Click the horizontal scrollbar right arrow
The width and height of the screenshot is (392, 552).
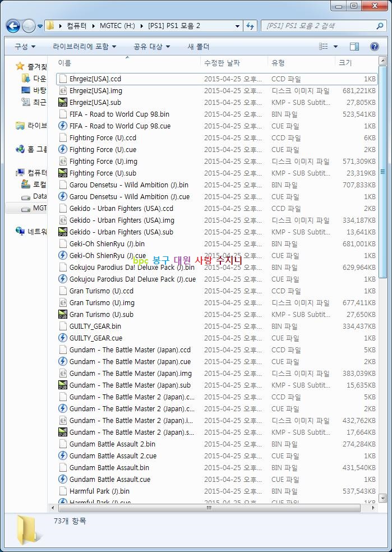tap(373, 508)
